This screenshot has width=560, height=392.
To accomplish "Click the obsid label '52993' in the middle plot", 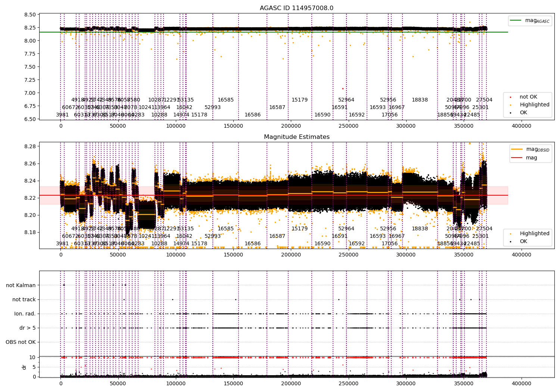I will click(212, 236).
